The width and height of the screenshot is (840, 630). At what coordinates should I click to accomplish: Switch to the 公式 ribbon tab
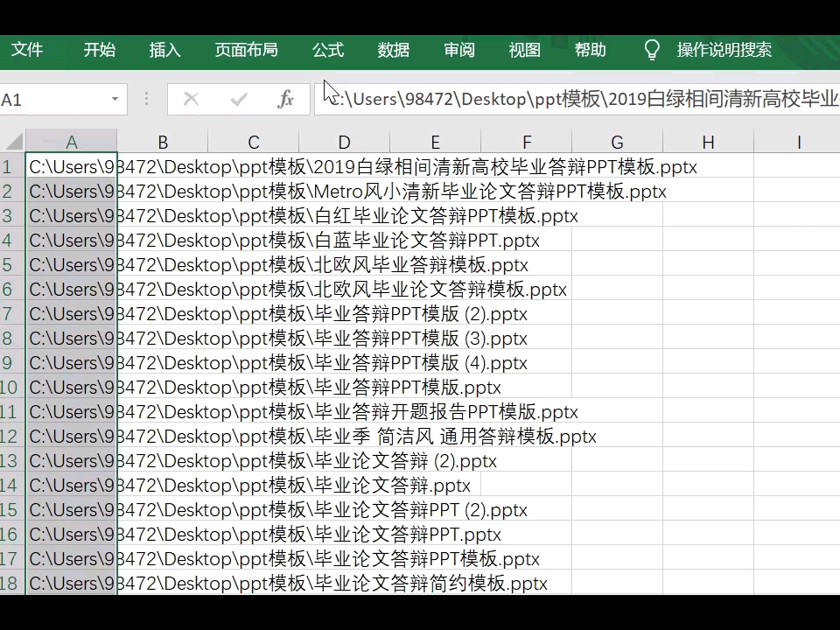click(328, 50)
